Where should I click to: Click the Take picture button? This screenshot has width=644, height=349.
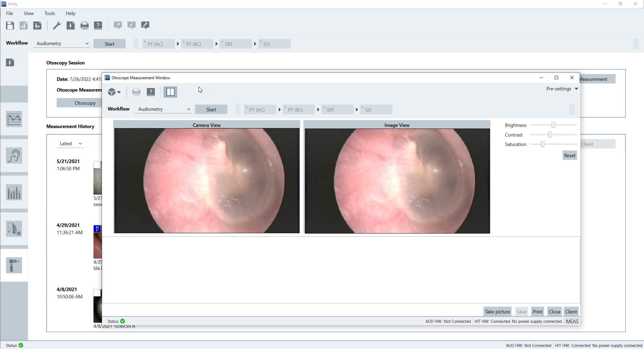(x=497, y=312)
